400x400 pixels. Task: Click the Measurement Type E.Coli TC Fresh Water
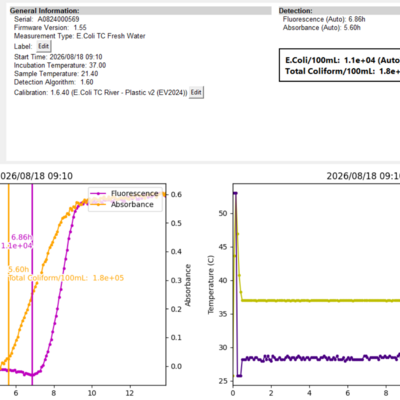(x=80, y=36)
